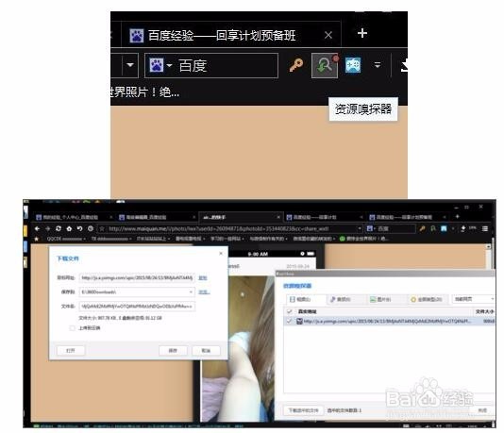Click the 百度 search field in the lower browser
This screenshot has width=504, height=433.
[391, 228]
